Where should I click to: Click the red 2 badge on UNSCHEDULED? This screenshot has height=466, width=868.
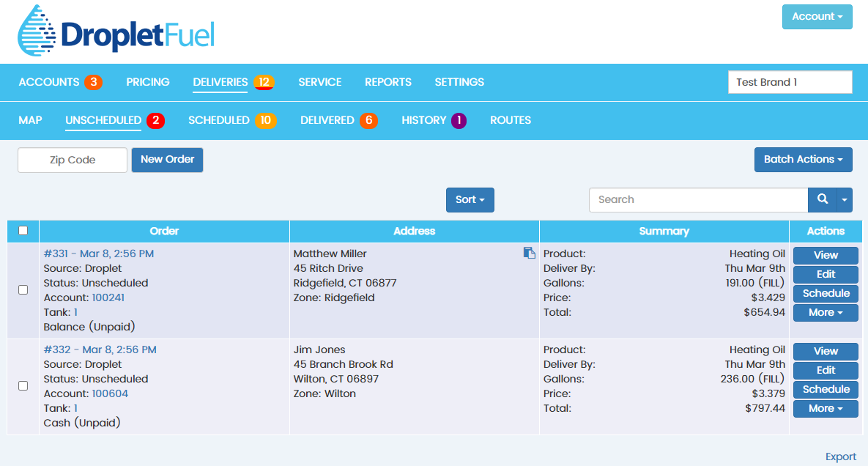155,120
